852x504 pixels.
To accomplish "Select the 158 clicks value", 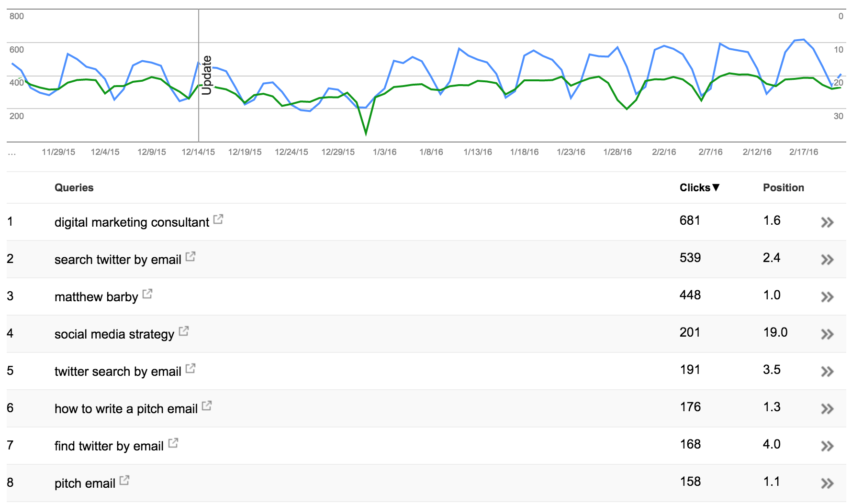I will 690,482.
